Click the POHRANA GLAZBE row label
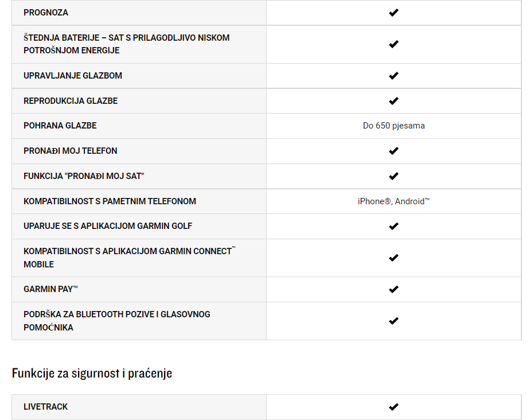This screenshot has width=530, height=420. coord(60,126)
